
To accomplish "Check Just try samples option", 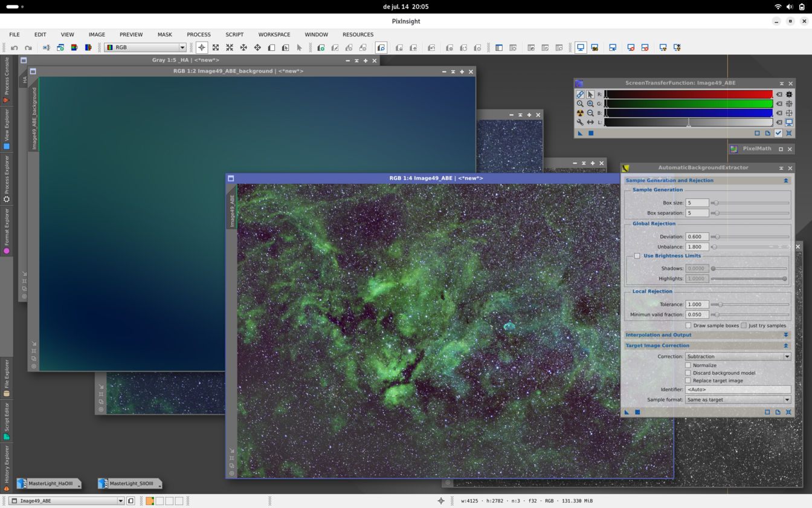I will (744, 325).
